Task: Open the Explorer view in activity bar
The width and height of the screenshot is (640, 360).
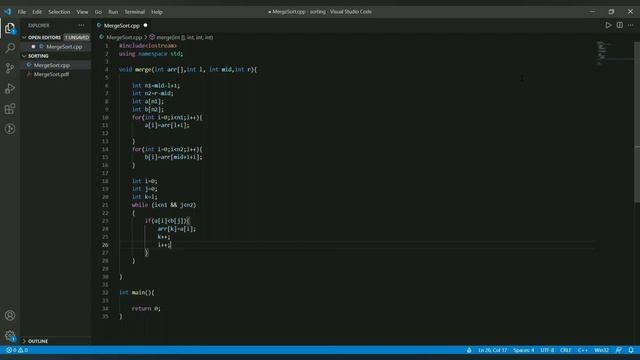Action: pyautogui.click(x=10, y=28)
